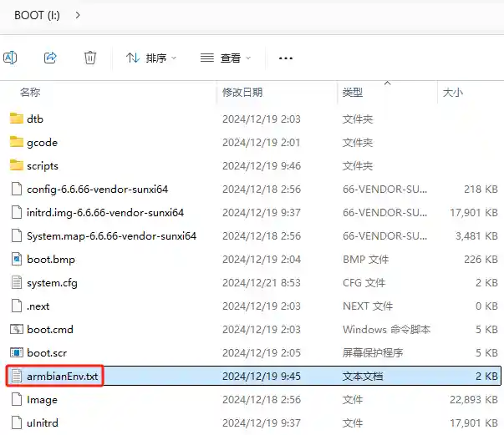Click the '屏幕保护程序' type cell
Screen dimensions: 504x435
pyautogui.click(x=373, y=353)
